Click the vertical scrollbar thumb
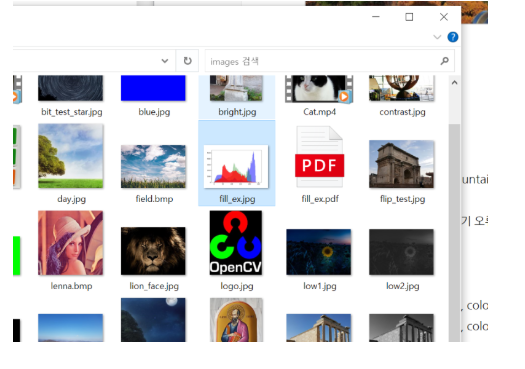The image size is (525, 369). click(454, 232)
